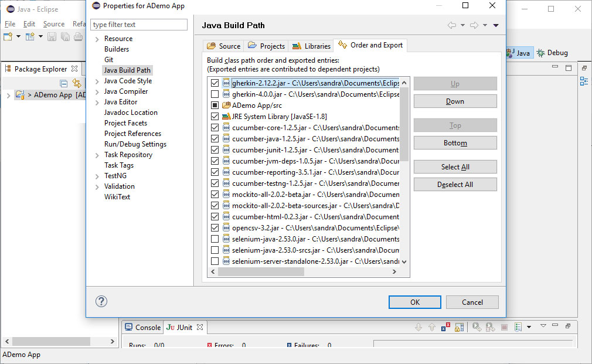Click the type filter text field
The image size is (592, 364).
(138, 24)
